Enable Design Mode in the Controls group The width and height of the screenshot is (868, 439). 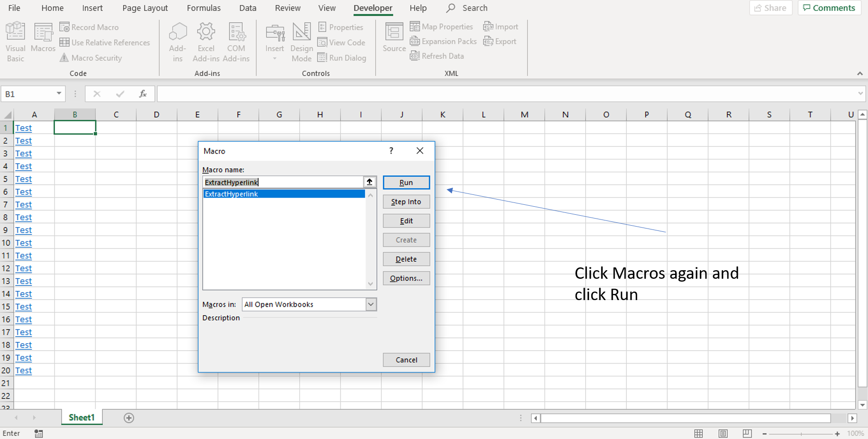(301, 42)
